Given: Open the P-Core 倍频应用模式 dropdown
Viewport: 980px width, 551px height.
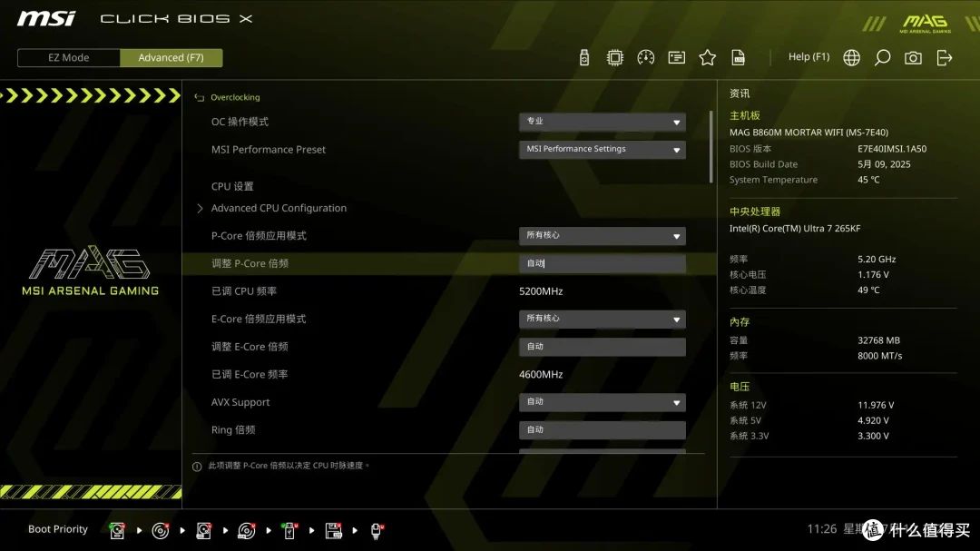Looking at the screenshot, I should click(602, 236).
